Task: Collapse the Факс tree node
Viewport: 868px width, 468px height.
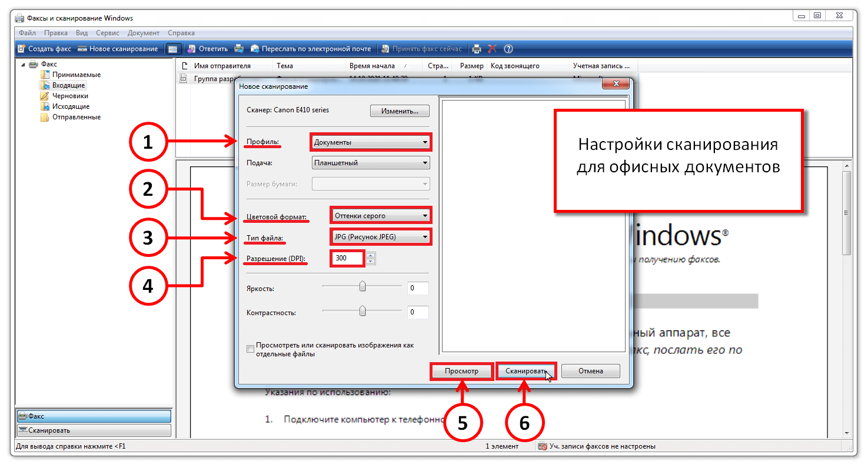Action: coord(23,64)
